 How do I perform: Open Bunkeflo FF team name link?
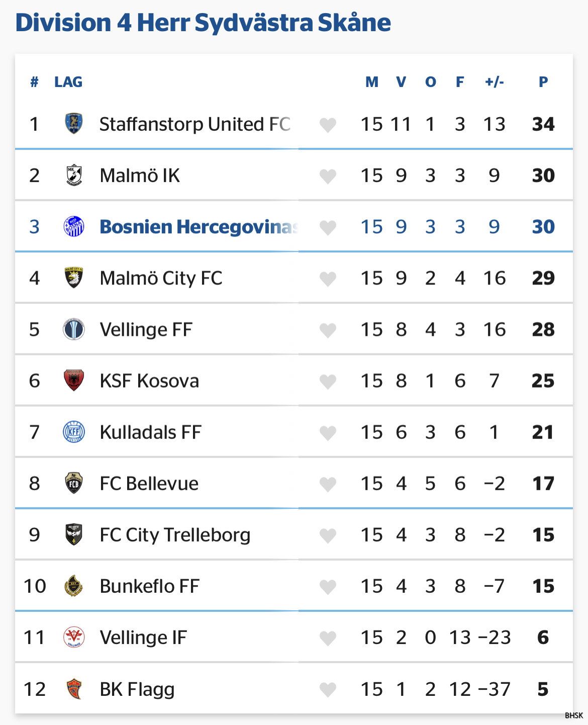click(149, 586)
